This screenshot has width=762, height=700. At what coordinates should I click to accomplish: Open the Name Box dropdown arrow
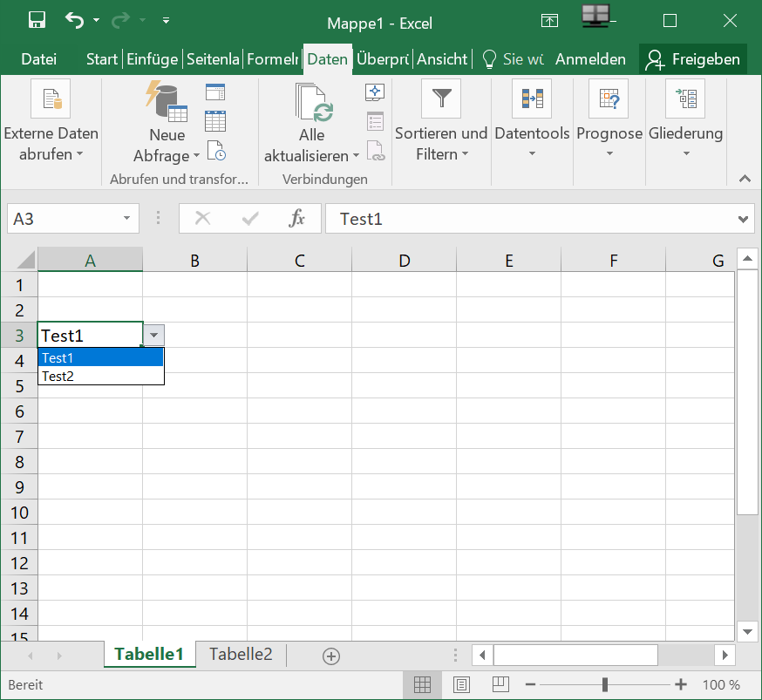[x=126, y=218]
